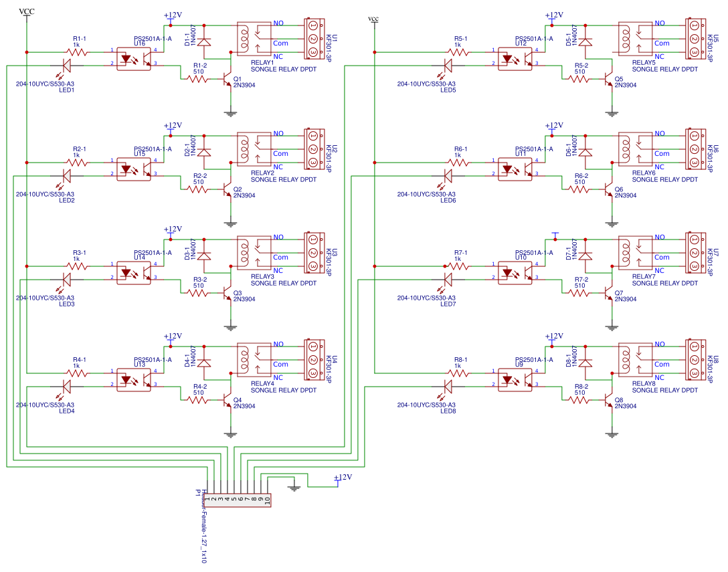The width and height of the screenshot is (728, 572).
Task: Click the RELAY1 coil symbol
Action: point(245,39)
